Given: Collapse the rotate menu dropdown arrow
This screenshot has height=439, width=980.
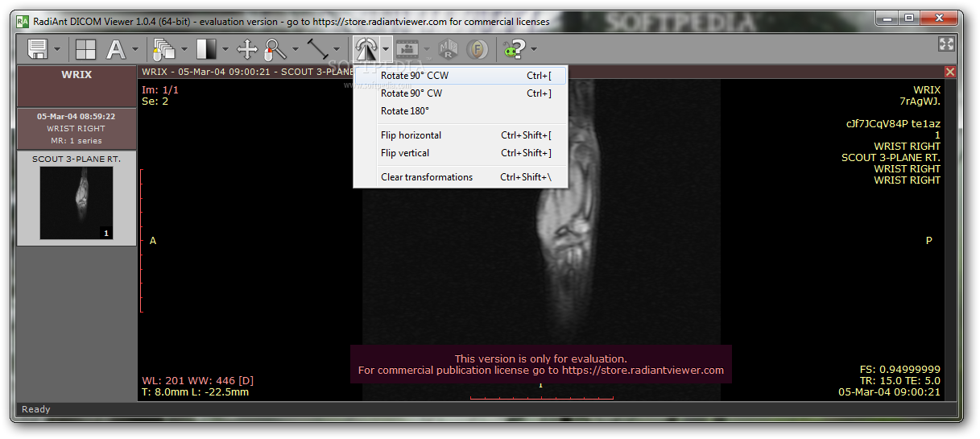Looking at the screenshot, I should tap(386, 50).
